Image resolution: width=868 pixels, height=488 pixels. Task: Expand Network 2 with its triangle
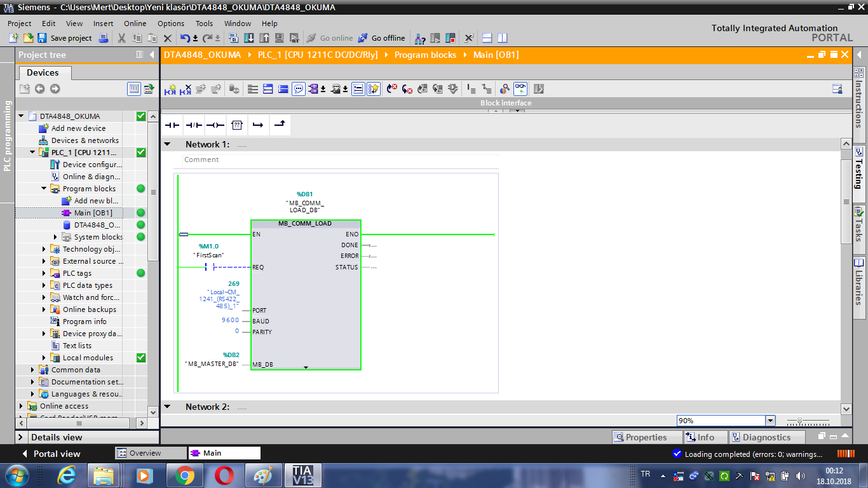(x=168, y=407)
